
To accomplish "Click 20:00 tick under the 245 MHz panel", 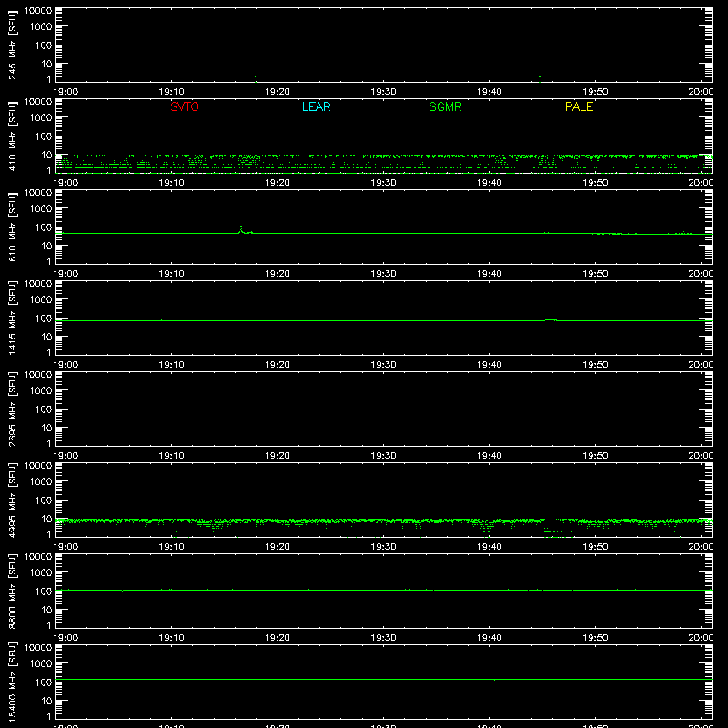I will point(701,92).
